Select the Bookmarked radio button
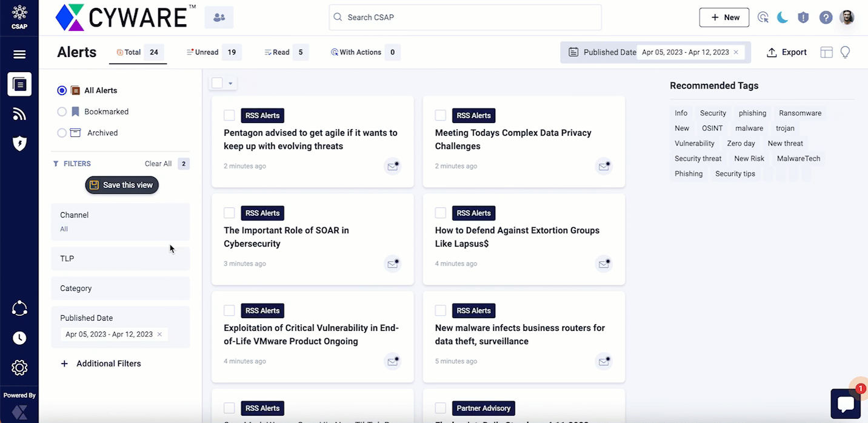Image resolution: width=868 pixels, height=423 pixels. pyautogui.click(x=62, y=112)
